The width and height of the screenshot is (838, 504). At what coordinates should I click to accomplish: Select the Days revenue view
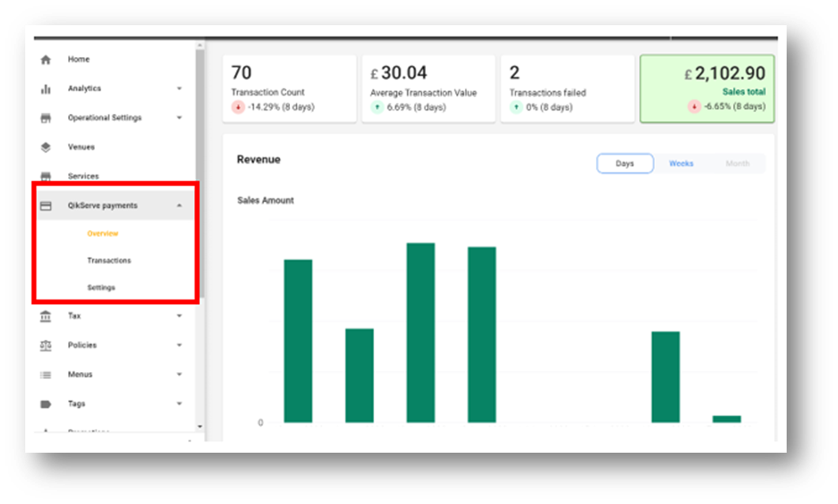coord(625,164)
